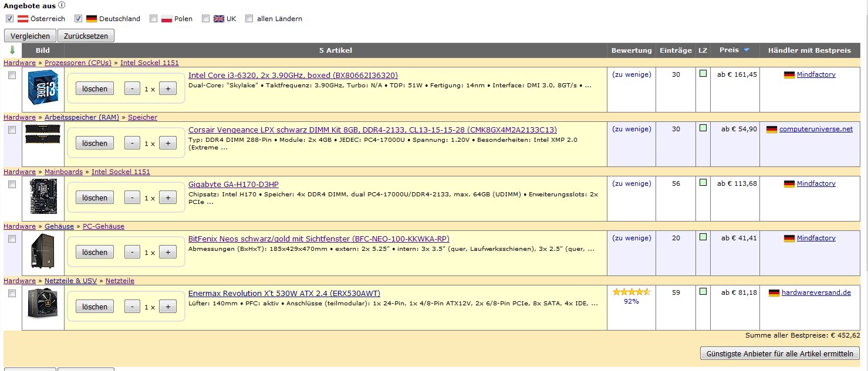
Task: Open the Gigabyte mainboard image
Action: click(42, 197)
